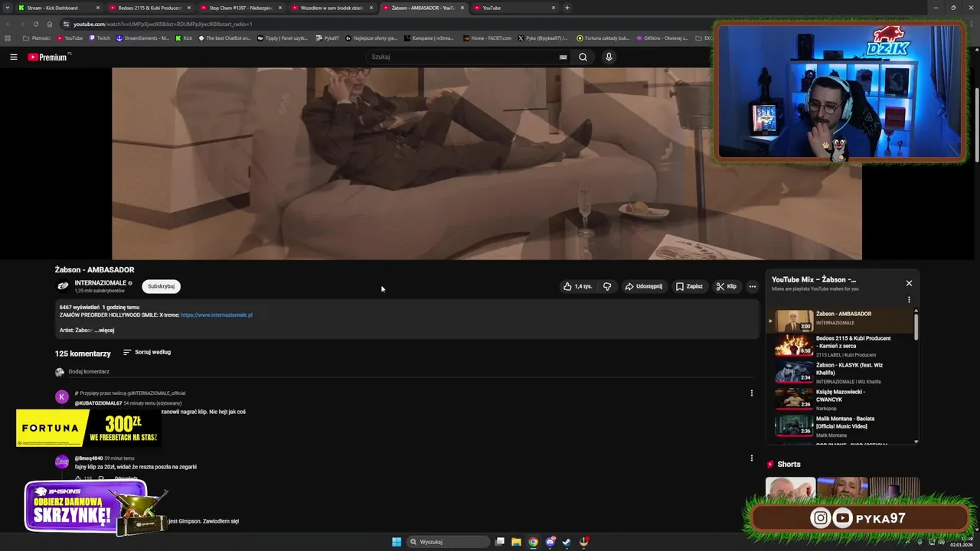Click the 125 komentarzy count
This screenshot has width=980, height=551.
(x=83, y=354)
